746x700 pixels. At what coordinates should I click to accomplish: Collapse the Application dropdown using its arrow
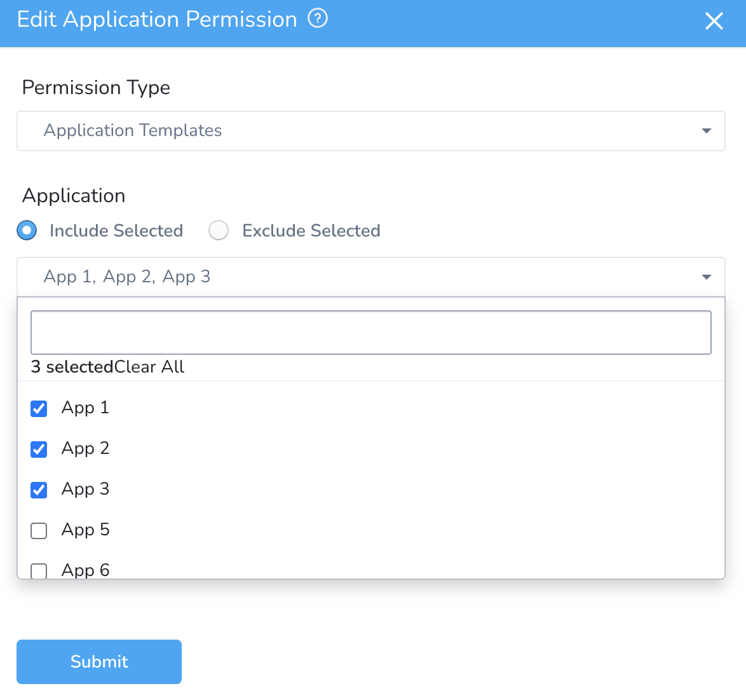[707, 277]
